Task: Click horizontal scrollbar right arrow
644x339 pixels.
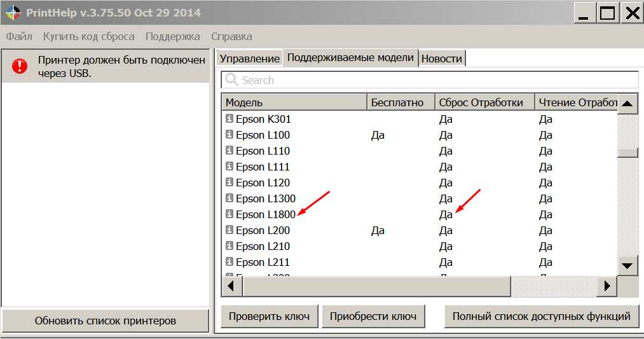Action: [606, 286]
